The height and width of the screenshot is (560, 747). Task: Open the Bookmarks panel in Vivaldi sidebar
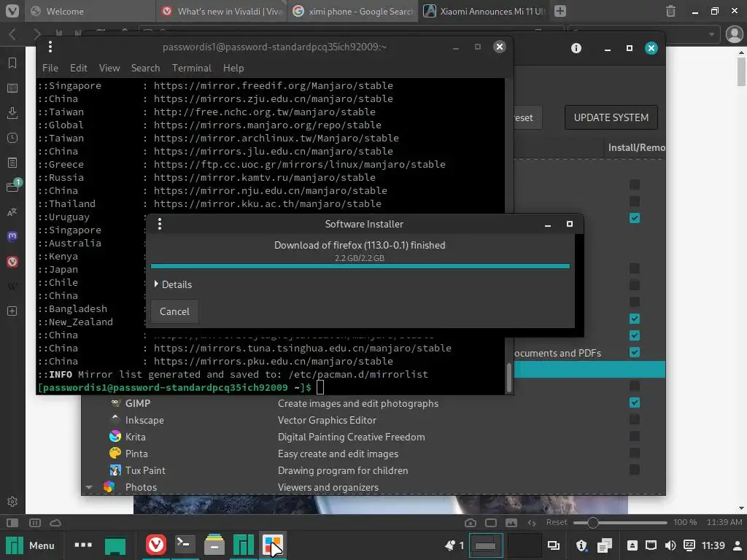(12, 63)
